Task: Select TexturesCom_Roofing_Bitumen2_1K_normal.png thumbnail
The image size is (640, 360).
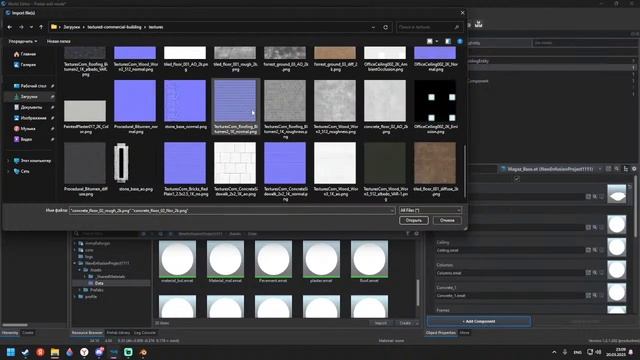Action: [235, 100]
